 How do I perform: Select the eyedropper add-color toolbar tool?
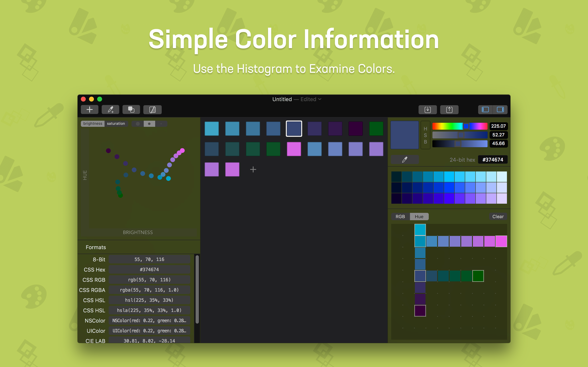[110, 110]
